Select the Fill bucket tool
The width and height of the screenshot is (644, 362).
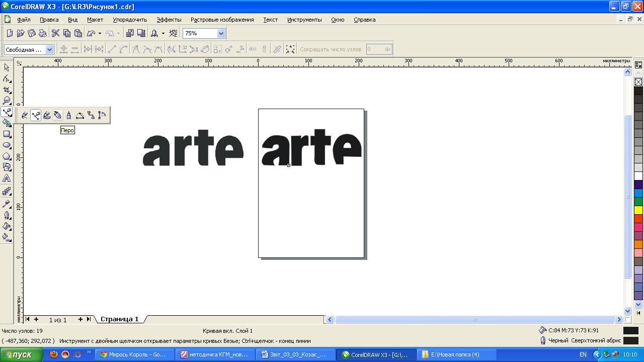pyautogui.click(x=7, y=226)
